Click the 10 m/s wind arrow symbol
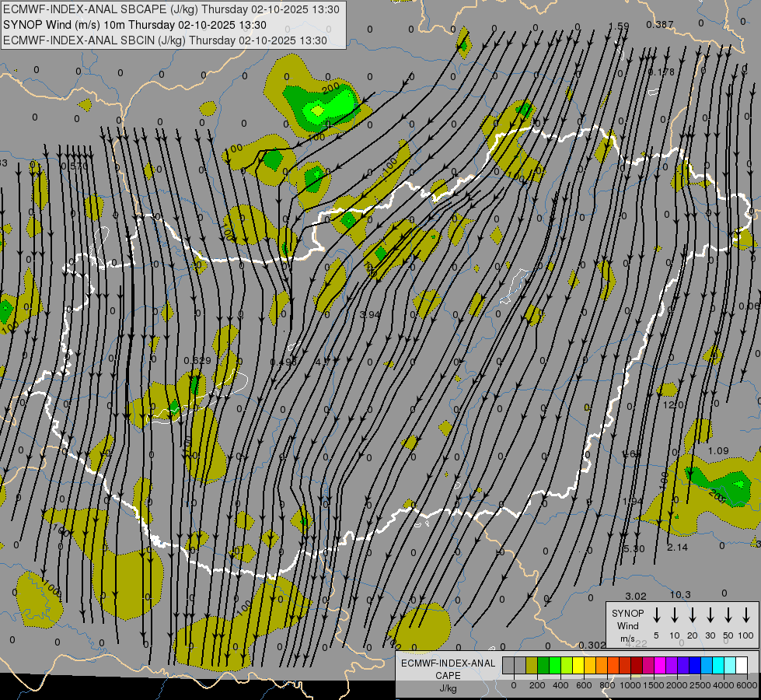761x700 pixels. [674, 615]
